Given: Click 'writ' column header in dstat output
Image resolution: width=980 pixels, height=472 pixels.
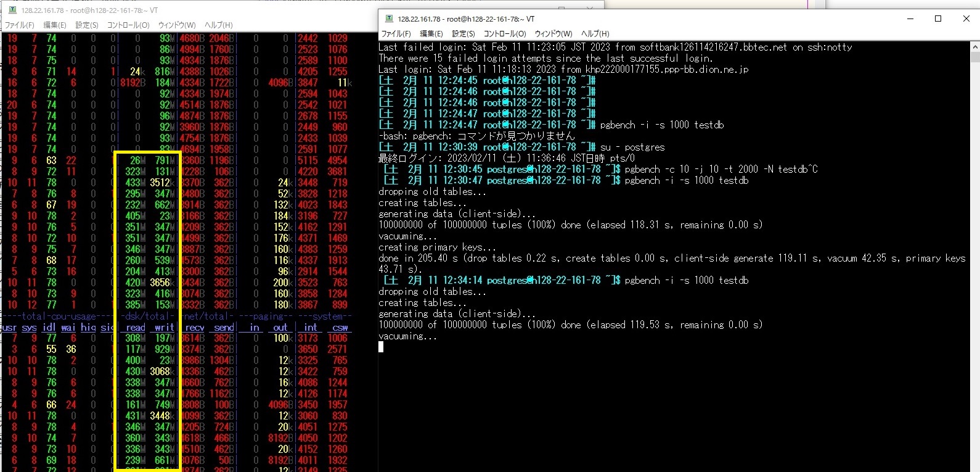Looking at the screenshot, I should (x=165, y=328).
